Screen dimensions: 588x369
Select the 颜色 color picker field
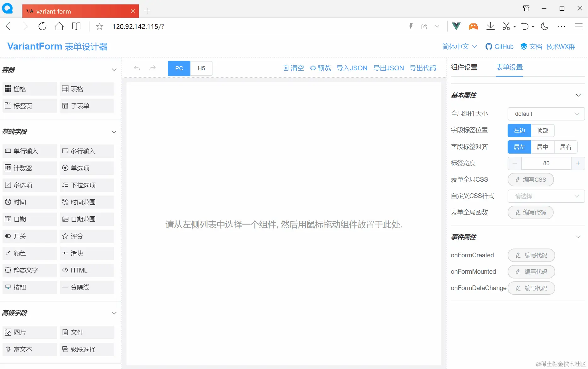[29, 253]
